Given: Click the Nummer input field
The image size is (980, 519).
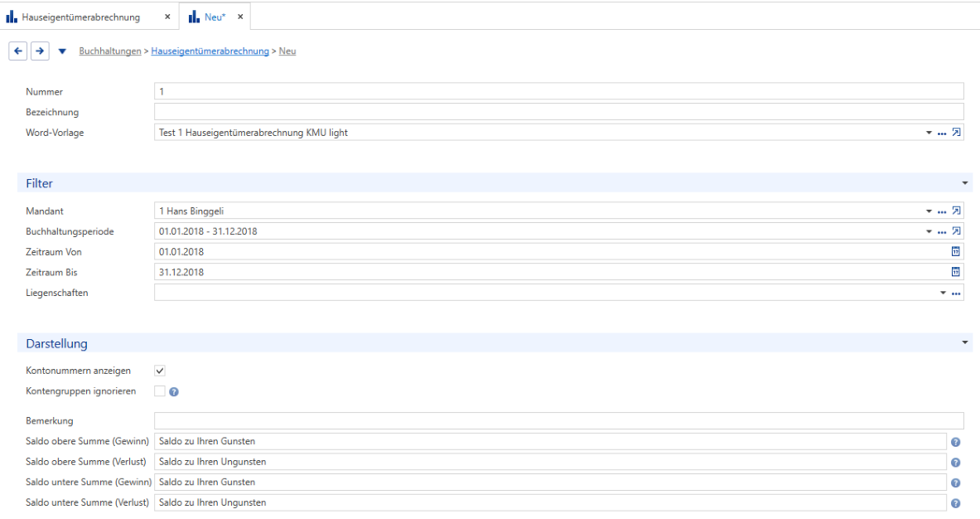Looking at the screenshot, I should pyautogui.click(x=558, y=91).
